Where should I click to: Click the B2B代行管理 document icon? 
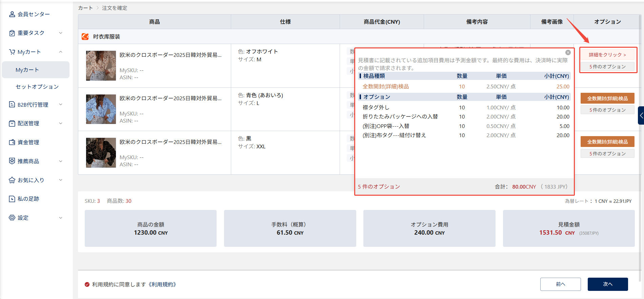coord(12,104)
